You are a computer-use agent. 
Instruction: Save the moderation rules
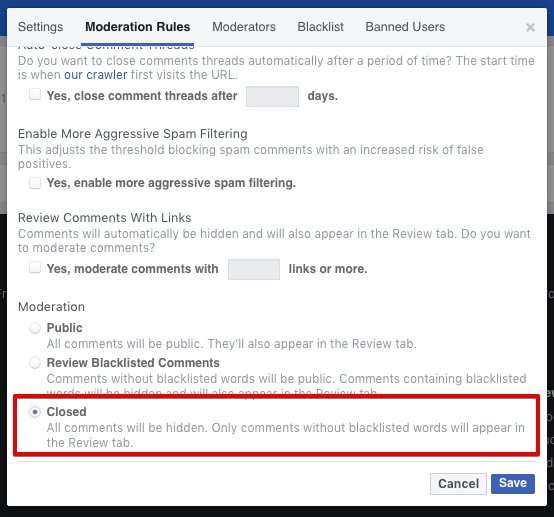pos(513,483)
